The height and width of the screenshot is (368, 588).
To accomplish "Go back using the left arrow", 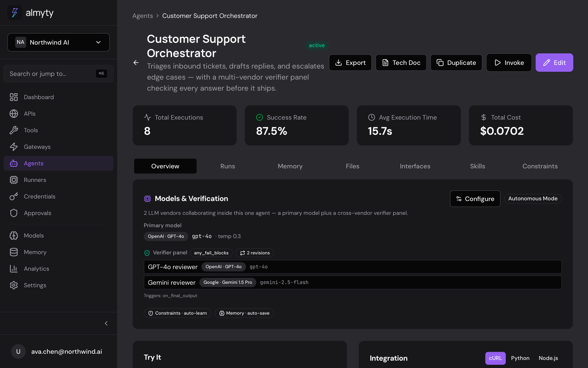I will [136, 63].
